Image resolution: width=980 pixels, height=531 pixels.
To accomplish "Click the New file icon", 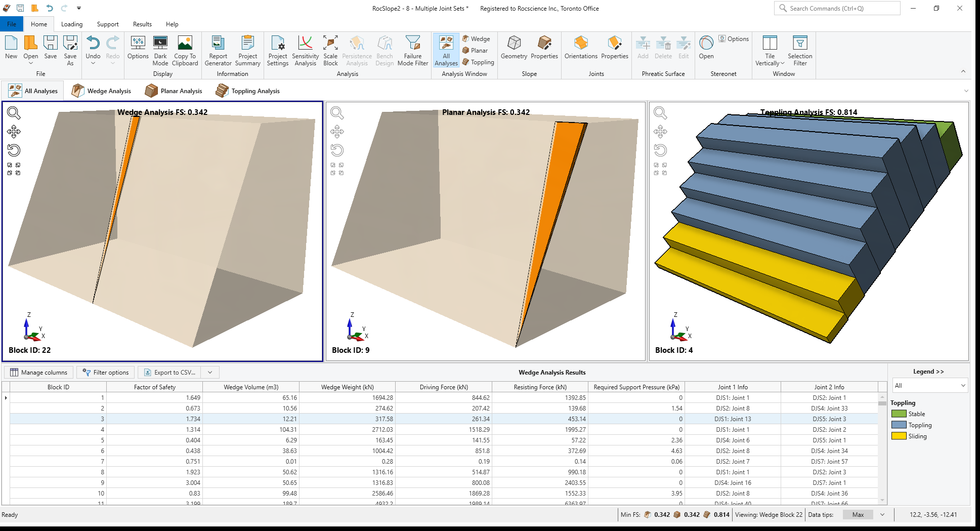I will click(x=11, y=48).
